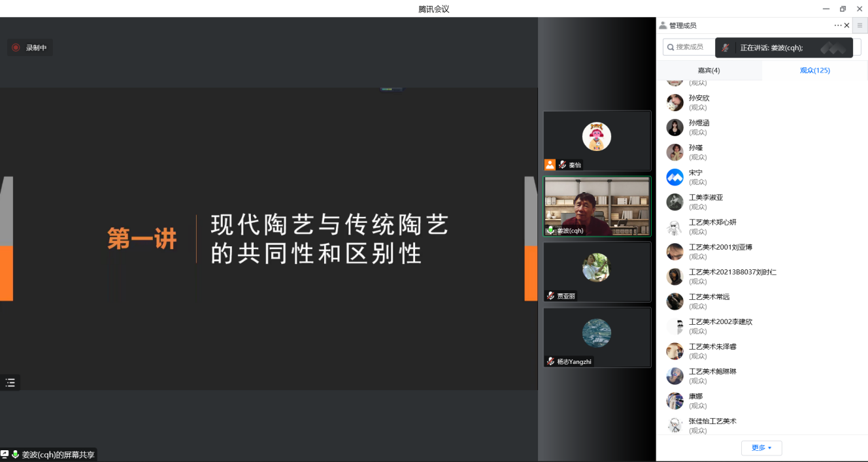Click the Tencent Meeting avatar next to 宋宁
This screenshot has width=868, height=462.
point(675,177)
